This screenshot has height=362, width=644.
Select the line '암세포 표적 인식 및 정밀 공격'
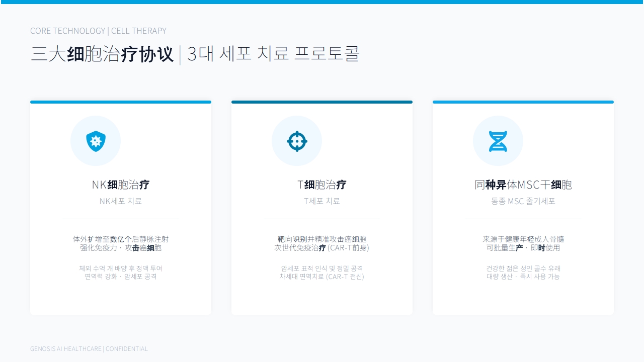click(322, 268)
